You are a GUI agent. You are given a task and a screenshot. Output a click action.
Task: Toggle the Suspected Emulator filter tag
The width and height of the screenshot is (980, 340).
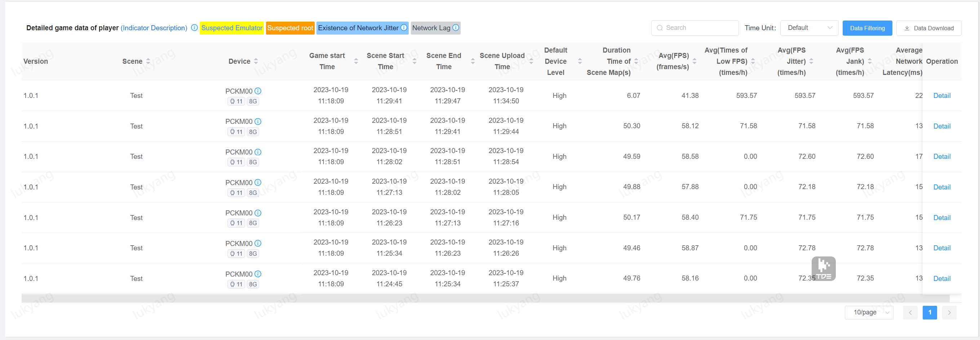click(x=231, y=28)
